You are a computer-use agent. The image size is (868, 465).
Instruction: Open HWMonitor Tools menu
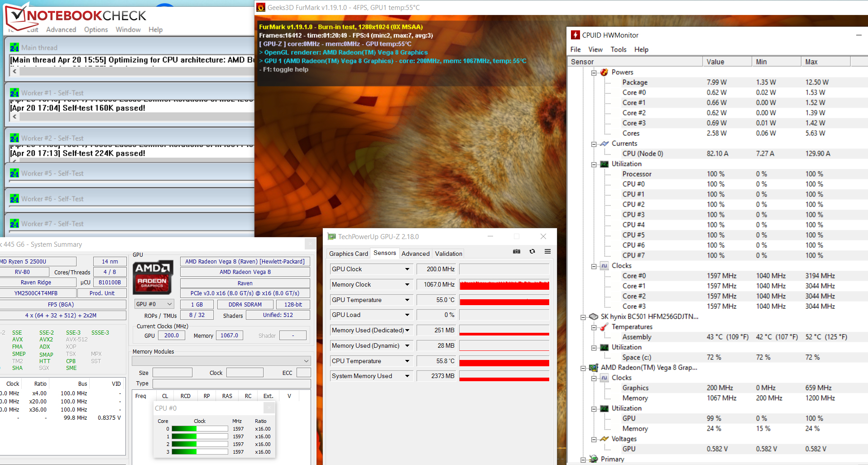click(x=618, y=49)
